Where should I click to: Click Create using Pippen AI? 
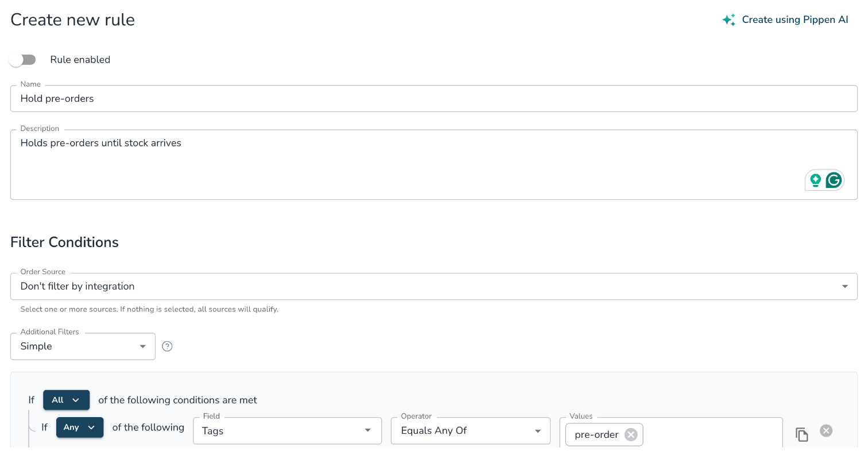pyautogui.click(x=785, y=20)
